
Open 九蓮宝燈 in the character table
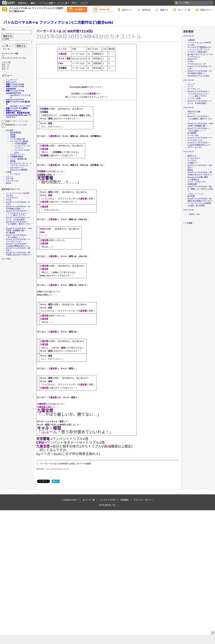coord(62,54)
